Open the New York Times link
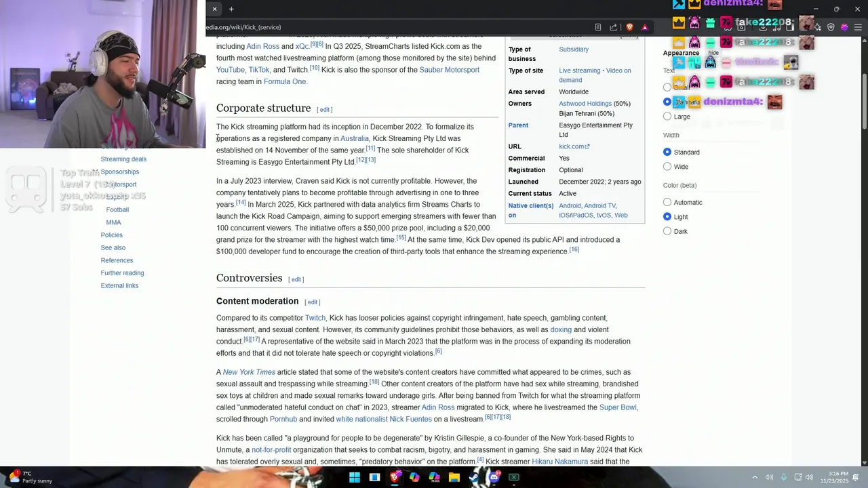 [249, 372]
